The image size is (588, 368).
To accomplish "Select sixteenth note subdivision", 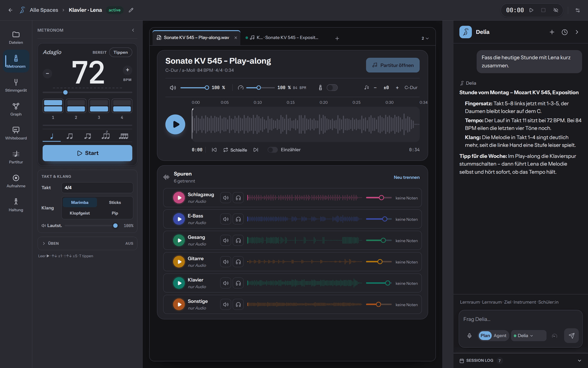I will [124, 136].
